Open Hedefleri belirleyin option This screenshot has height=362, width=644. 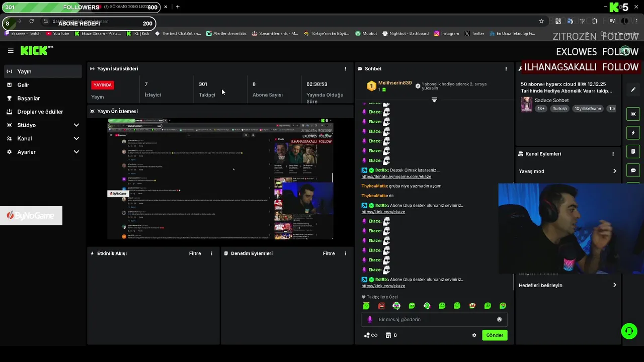(x=568, y=285)
